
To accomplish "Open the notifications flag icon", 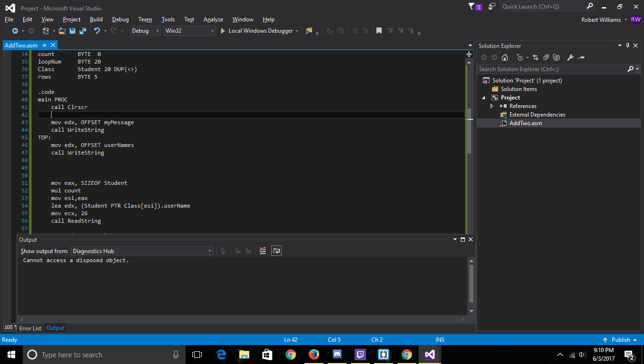I will [x=472, y=7].
